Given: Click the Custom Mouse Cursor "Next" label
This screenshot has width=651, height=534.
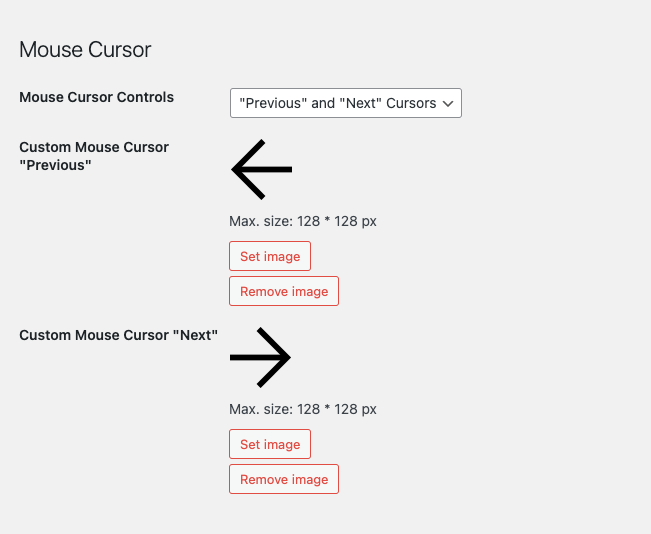Looking at the screenshot, I should coord(119,335).
